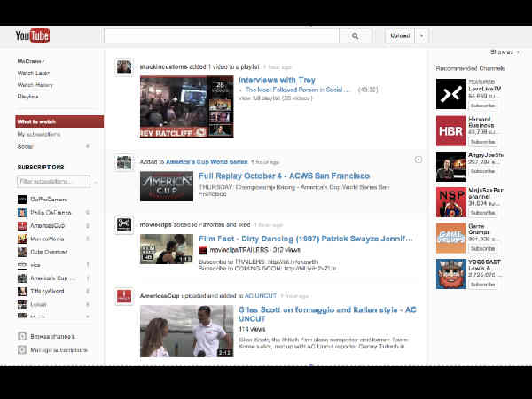Open the Watch Later list
Image resolution: width=532 pixels, height=399 pixels.
(34, 73)
